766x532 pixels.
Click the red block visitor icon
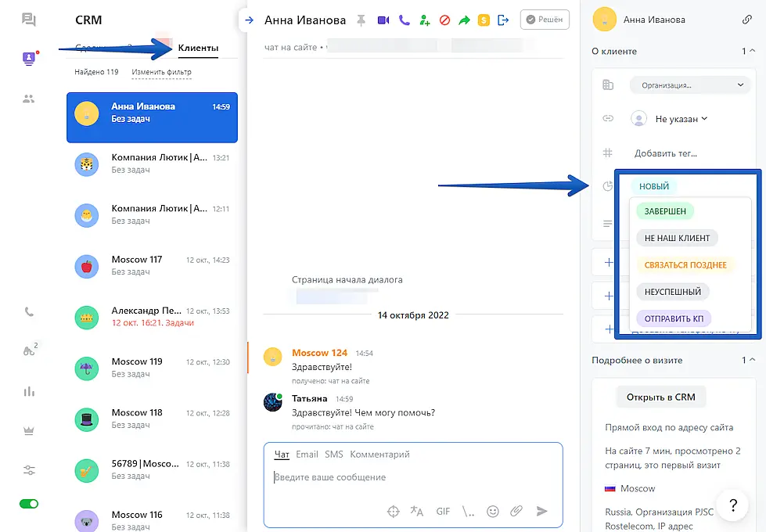(444, 20)
